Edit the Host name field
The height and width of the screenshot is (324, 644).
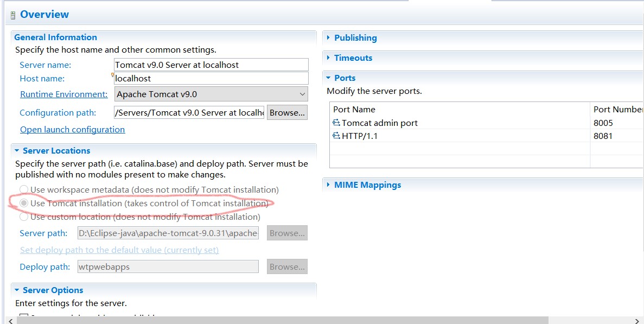click(x=211, y=79)
